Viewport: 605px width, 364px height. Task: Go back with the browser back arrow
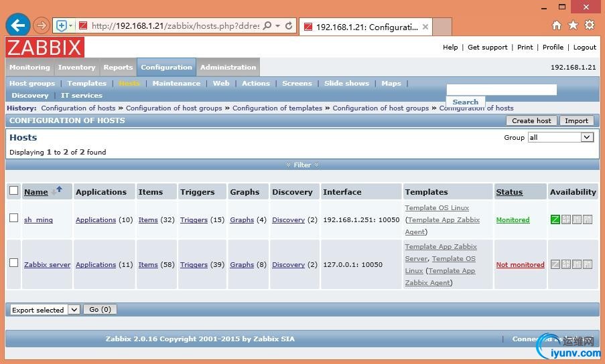point(17,25)
